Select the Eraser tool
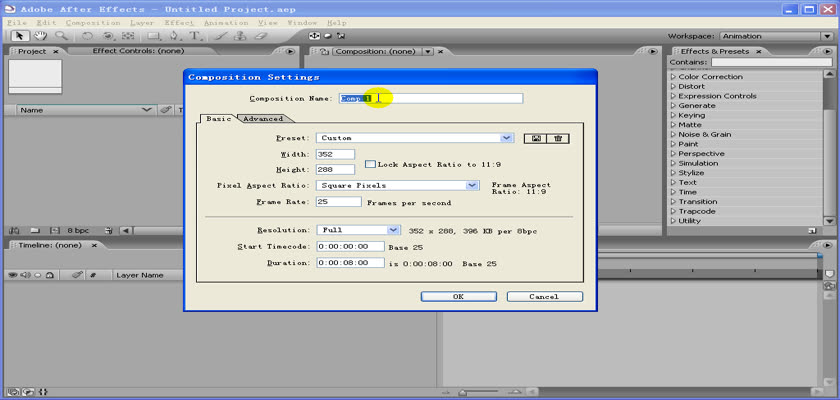Viewport: 840px width, 400px height. (x=260, y=36)
